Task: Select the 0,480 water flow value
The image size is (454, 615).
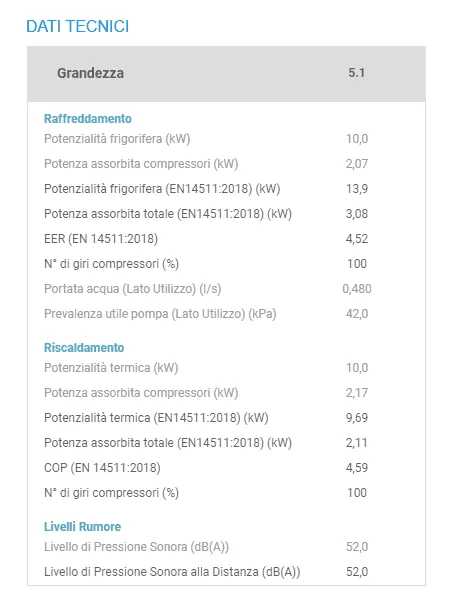Action: coord(357,289)
